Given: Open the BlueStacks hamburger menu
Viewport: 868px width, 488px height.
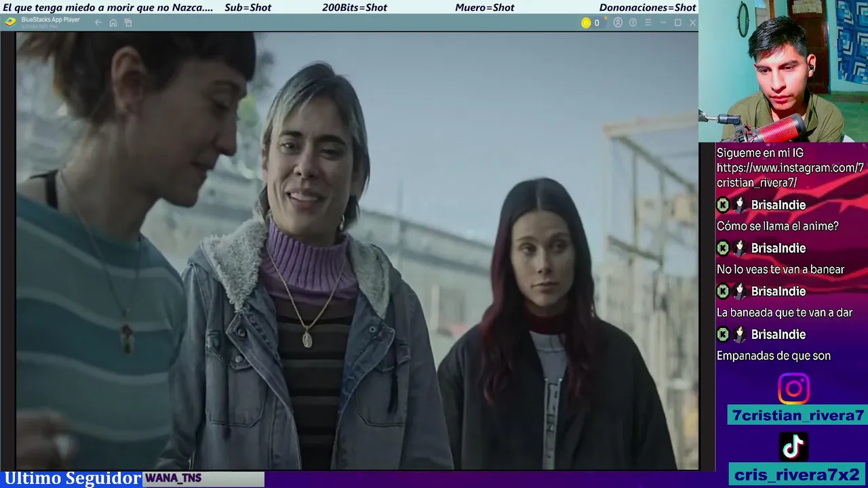Looking at the screenshot, I should tap(648, 22).
